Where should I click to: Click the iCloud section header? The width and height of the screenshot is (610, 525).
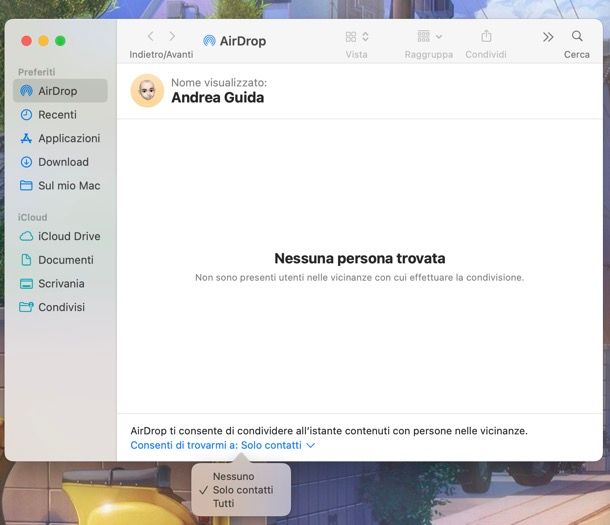[32, 217]
